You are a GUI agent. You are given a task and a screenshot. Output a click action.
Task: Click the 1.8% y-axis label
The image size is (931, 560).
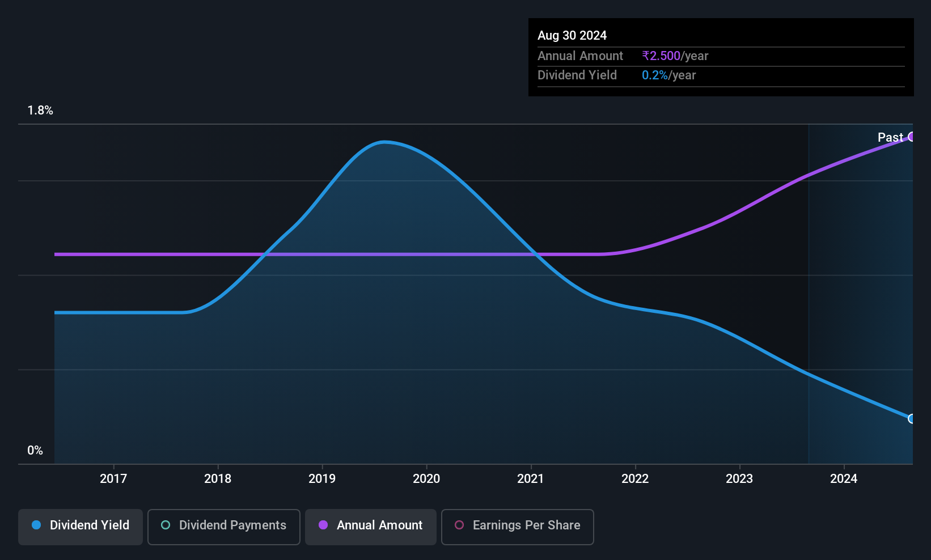point(40,111)
